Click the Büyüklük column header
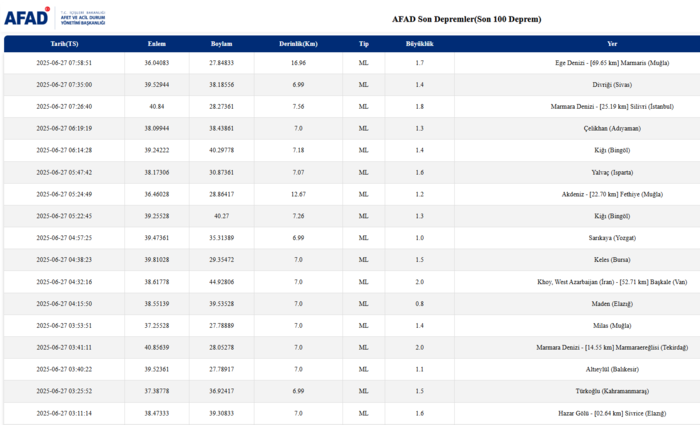 pyautogui.click(x=420, y=44)
